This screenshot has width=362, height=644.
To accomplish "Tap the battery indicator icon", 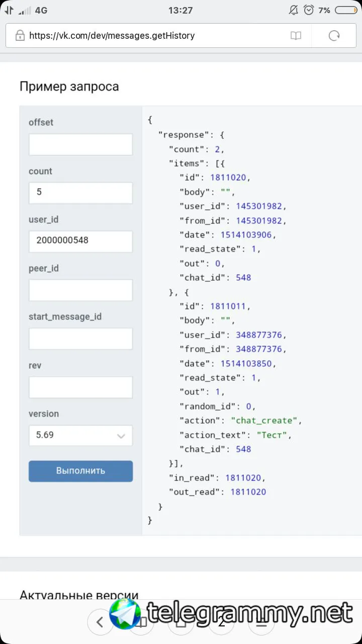I will pyautogui.click(x=346, y=10).
